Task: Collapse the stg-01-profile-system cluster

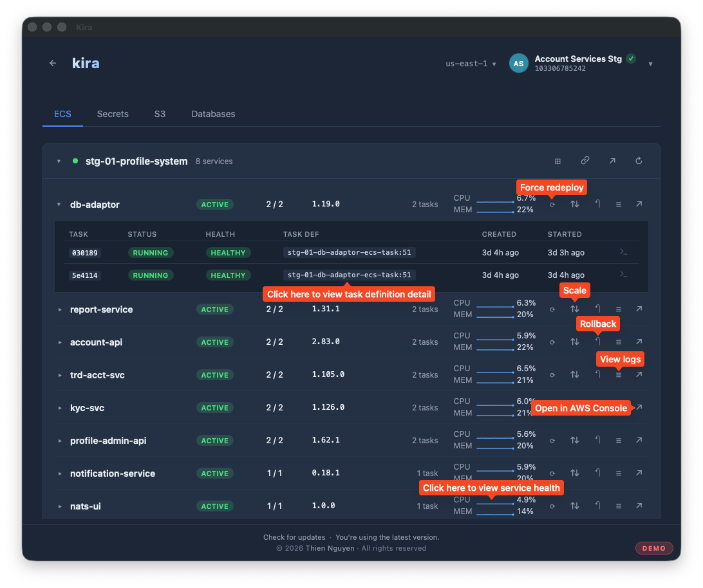Action: coord(59,161)
